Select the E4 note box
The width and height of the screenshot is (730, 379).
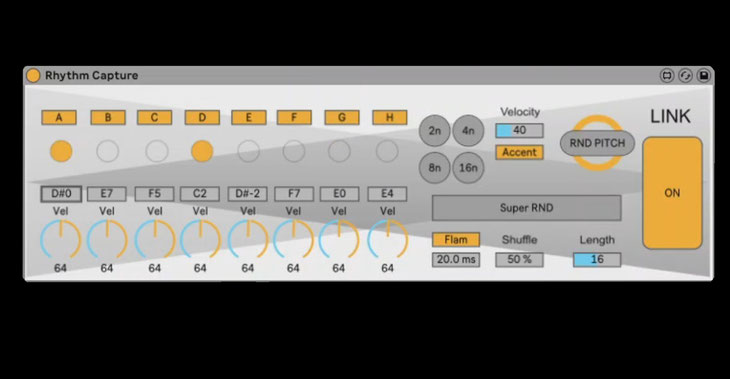[387, 194]
